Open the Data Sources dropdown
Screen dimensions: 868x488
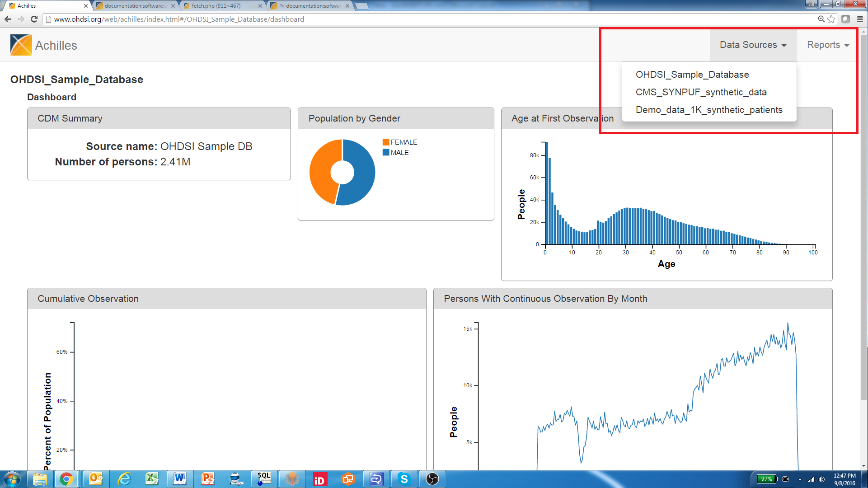coord(753,45)
